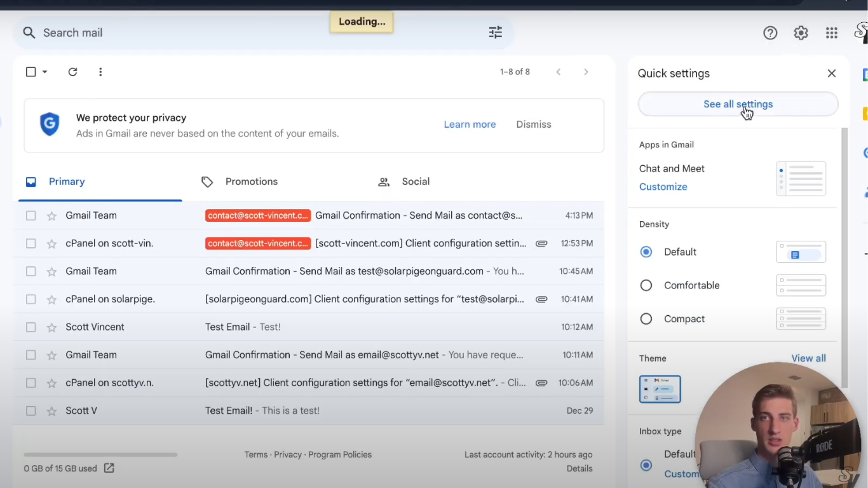
Task: Star the cPanel on scottyv.n. email
Action: pyautogui.click(x=51, y=383)
